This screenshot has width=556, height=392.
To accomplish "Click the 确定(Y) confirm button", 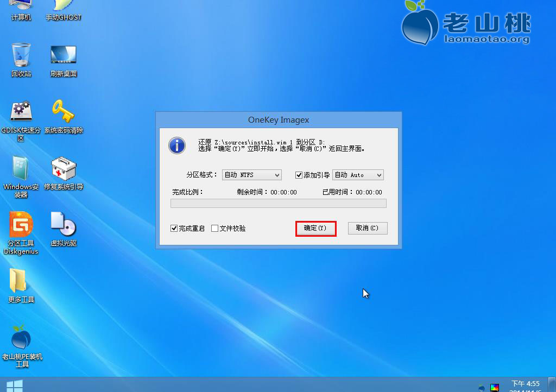I will pyautogui.click(x=315, y=228).
